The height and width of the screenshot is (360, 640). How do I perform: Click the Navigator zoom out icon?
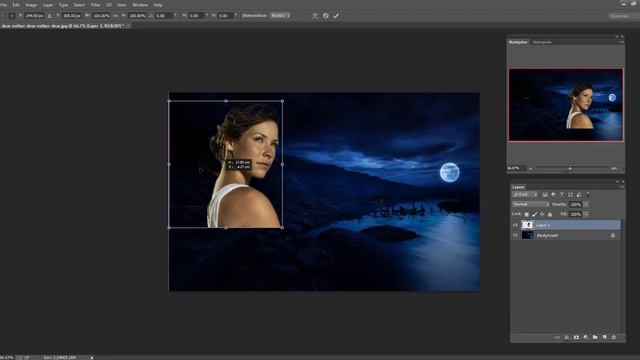[530, 168]
